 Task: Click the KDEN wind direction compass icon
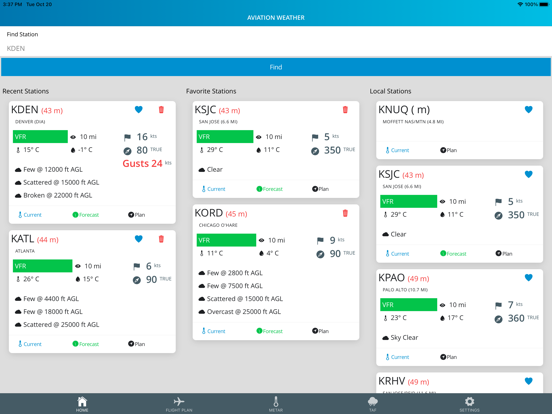click(127, 151)
